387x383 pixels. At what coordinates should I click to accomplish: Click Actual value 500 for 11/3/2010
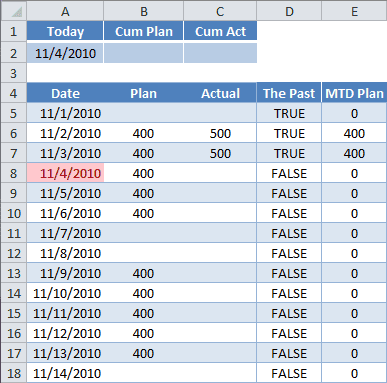pos(220,153)
